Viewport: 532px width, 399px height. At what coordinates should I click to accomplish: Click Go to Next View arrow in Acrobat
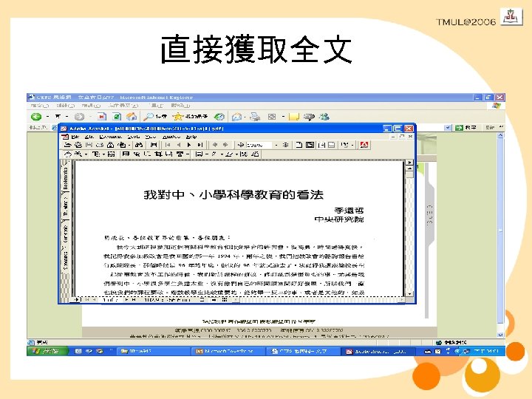click(x=225, y=145)
